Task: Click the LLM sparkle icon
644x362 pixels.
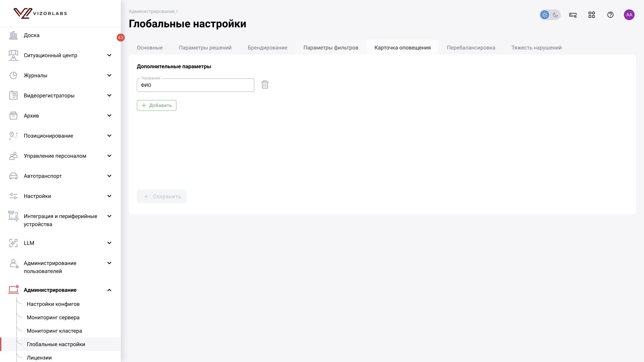Action: click(x=13, y=243)
